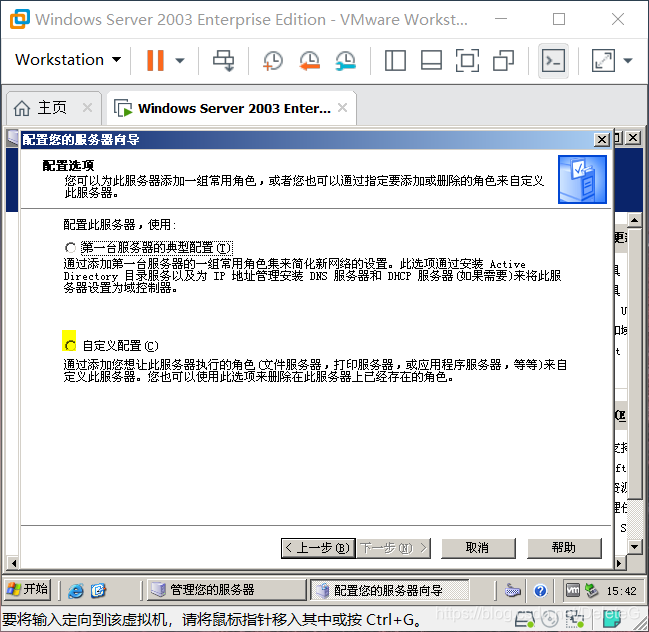The width and height of the screenshot is (649, 632).
Task: Click the 下一步 next button
Action: 393,548
